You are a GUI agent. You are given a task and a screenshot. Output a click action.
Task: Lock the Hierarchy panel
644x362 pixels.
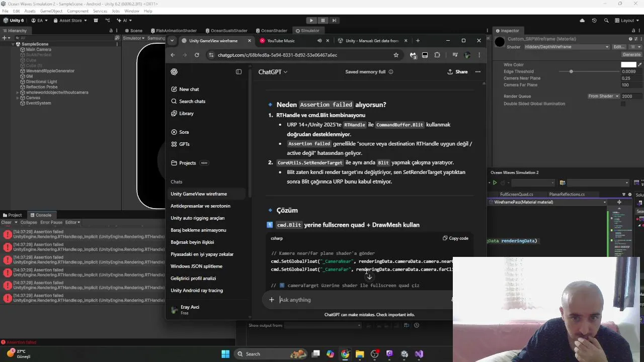click(x=111, y=31)
